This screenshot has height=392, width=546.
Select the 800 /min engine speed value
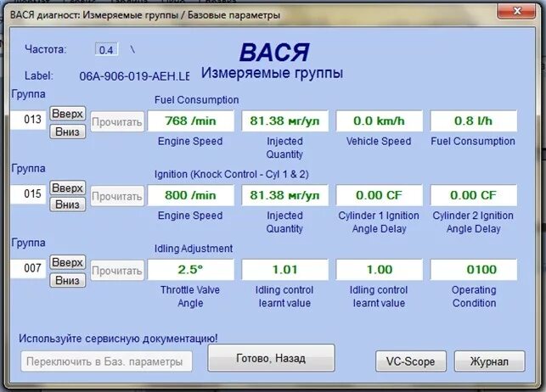click(190, 195)
